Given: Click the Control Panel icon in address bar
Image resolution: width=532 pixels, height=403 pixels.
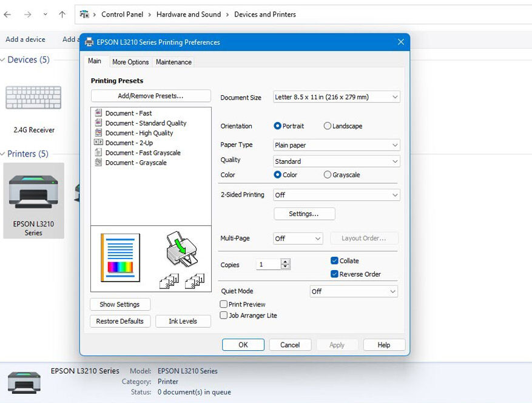Looking at the screenshot, I should click(x=84, y=14).
